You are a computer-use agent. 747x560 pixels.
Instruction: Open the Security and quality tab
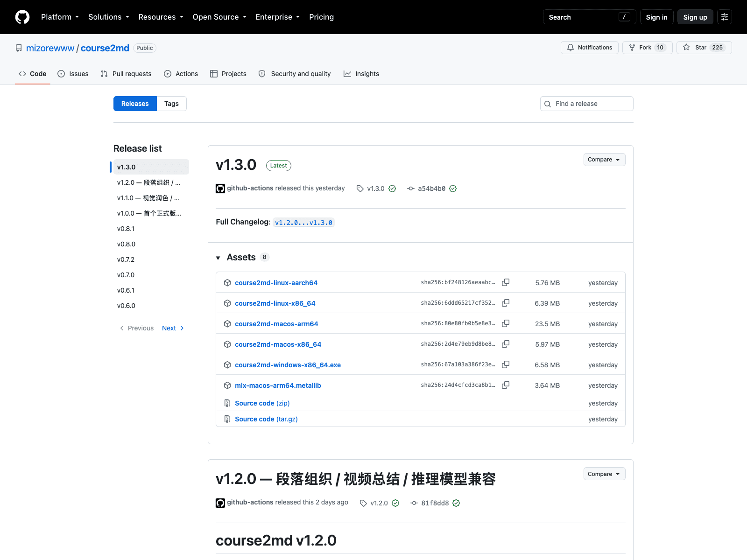pyautogui.click(x=295, y=74)
